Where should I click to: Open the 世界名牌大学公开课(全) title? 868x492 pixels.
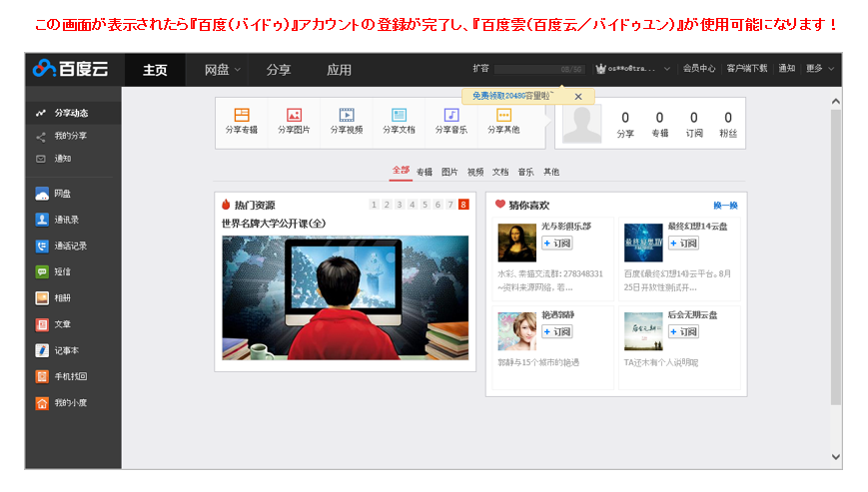(x=274, y=224)
